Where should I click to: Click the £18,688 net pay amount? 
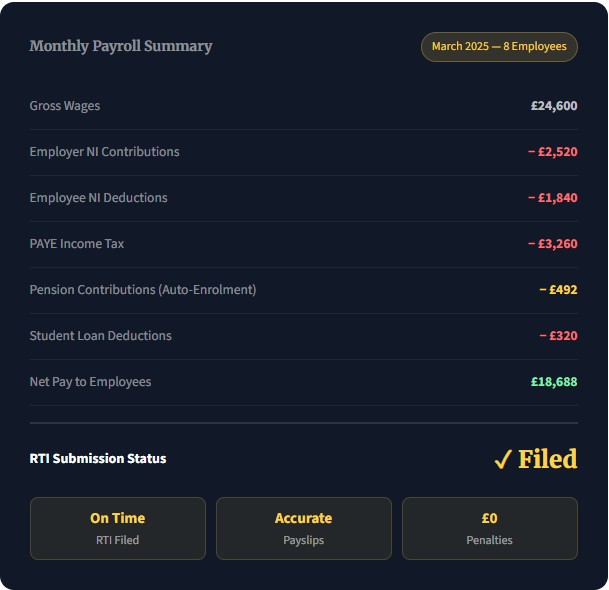554,382
